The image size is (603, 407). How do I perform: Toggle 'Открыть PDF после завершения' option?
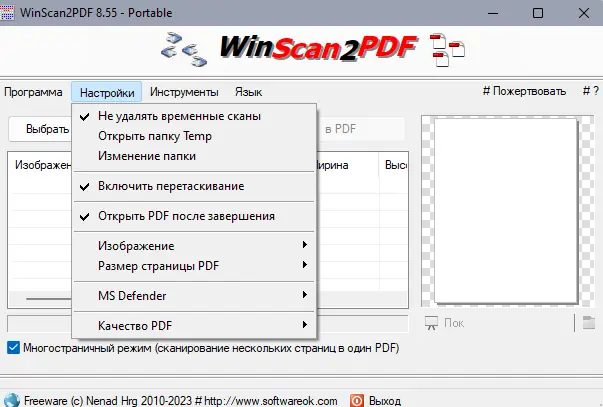click(x=194, y=216)
